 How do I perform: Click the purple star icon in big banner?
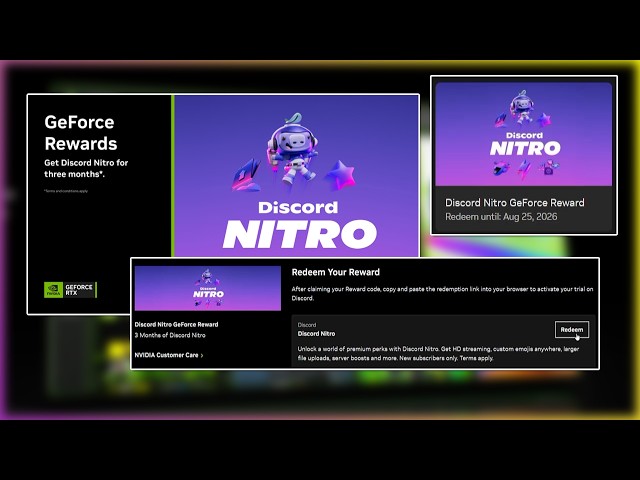point(340,176)
